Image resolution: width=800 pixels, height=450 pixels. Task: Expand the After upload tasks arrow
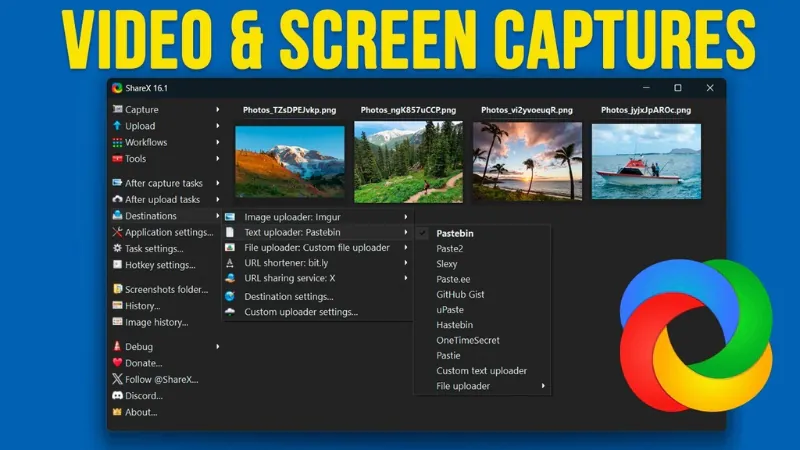217,199
